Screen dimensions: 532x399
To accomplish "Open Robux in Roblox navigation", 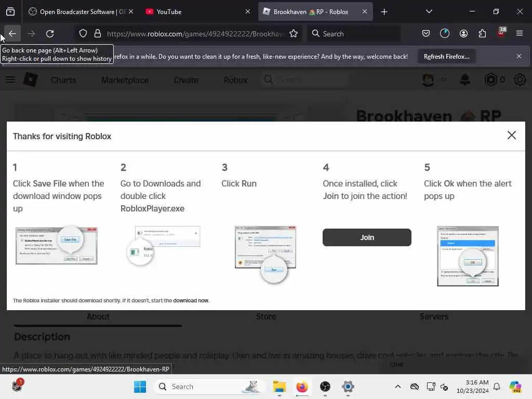I will click(235, 80).
